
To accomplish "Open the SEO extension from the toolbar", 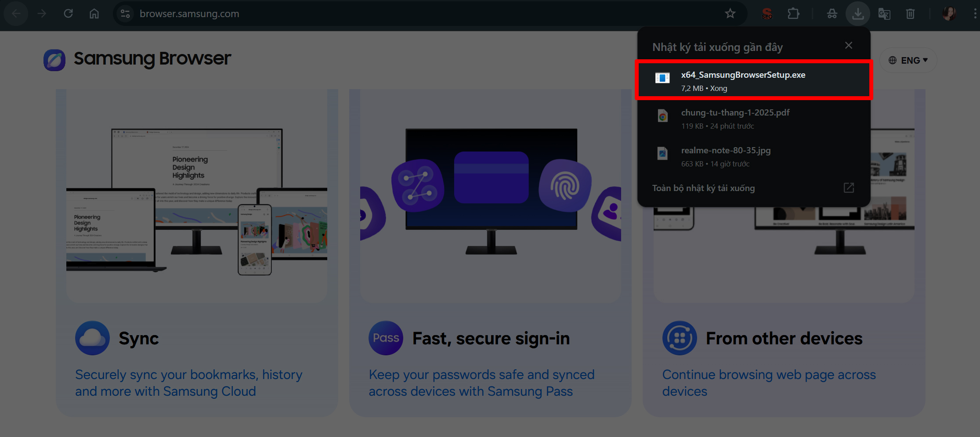I will point(767,14).
